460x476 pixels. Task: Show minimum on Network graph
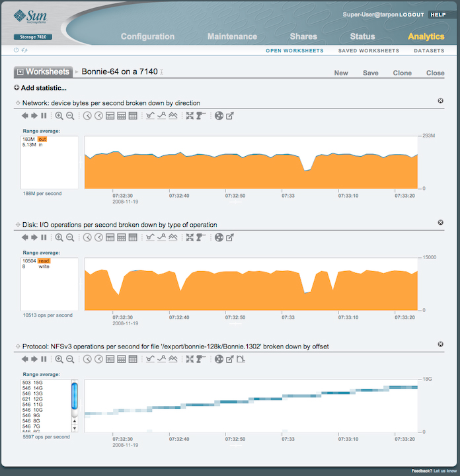tap(151, 116)
